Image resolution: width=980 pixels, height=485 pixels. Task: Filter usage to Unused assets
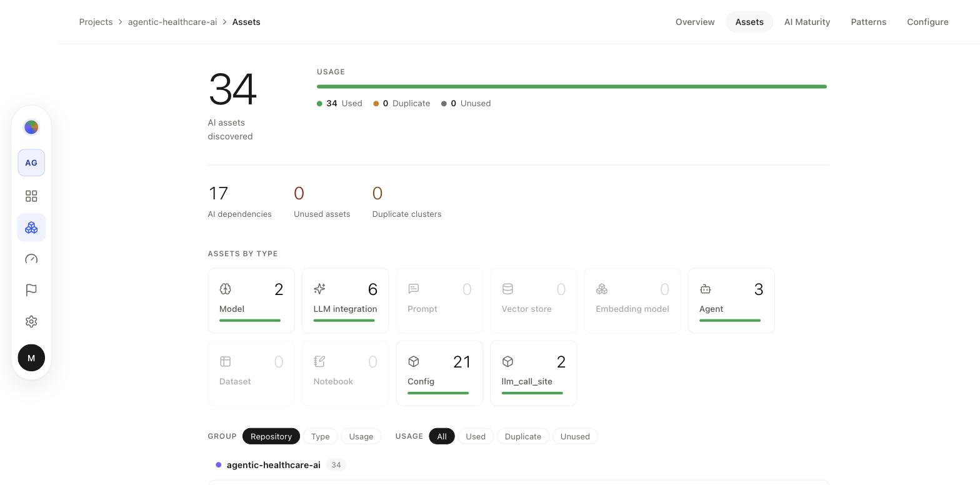click(575, 436)
